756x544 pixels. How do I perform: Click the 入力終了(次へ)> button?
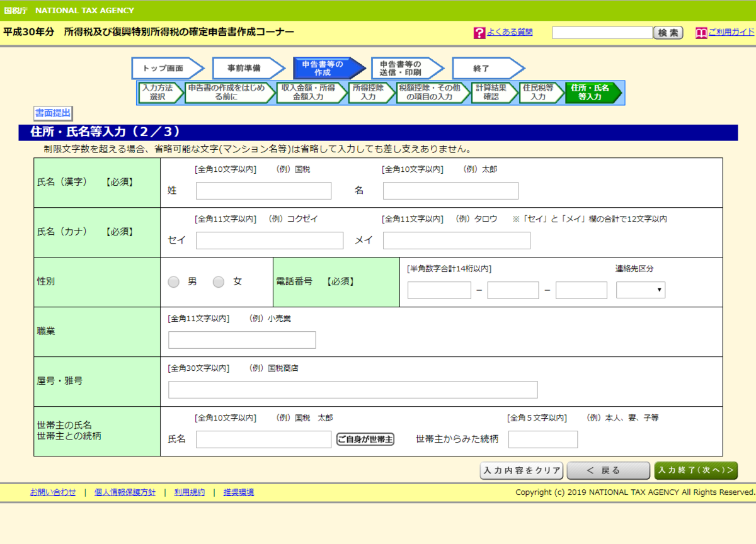pyautogui.click(x=696, y=471)
